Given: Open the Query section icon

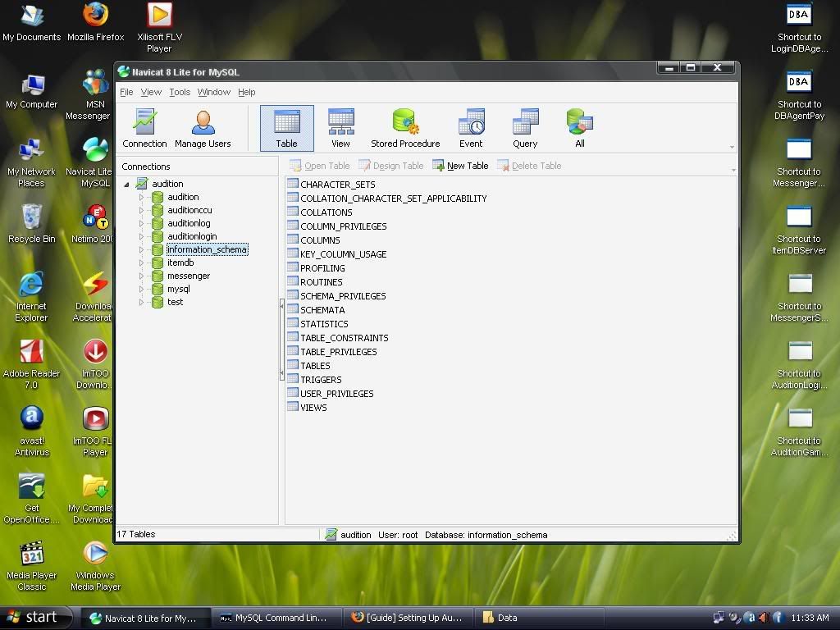Looking at the screenshot, I should tap(525, 128).
